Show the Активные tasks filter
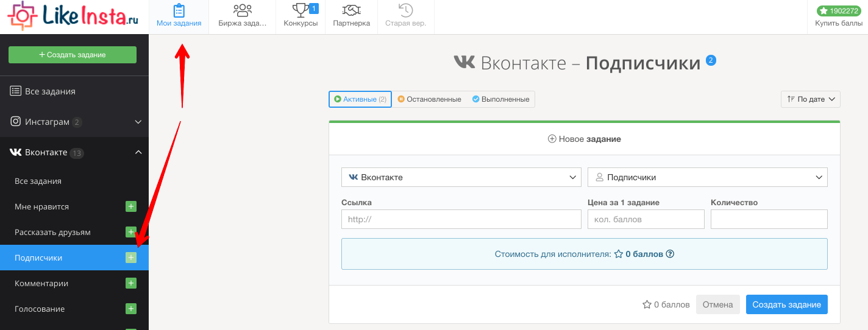 pos(360,99)
